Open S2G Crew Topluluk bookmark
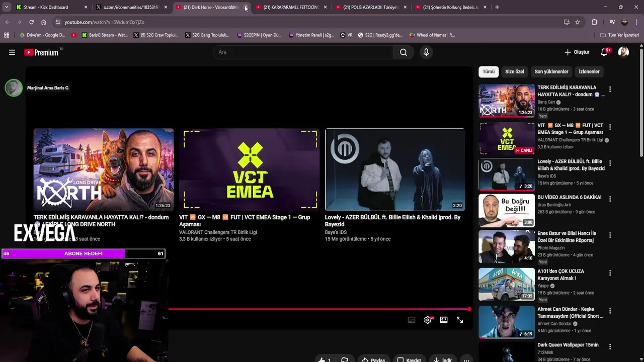Image resolution: width=644 pixels, height=362 pixels. tap(156, 35)
